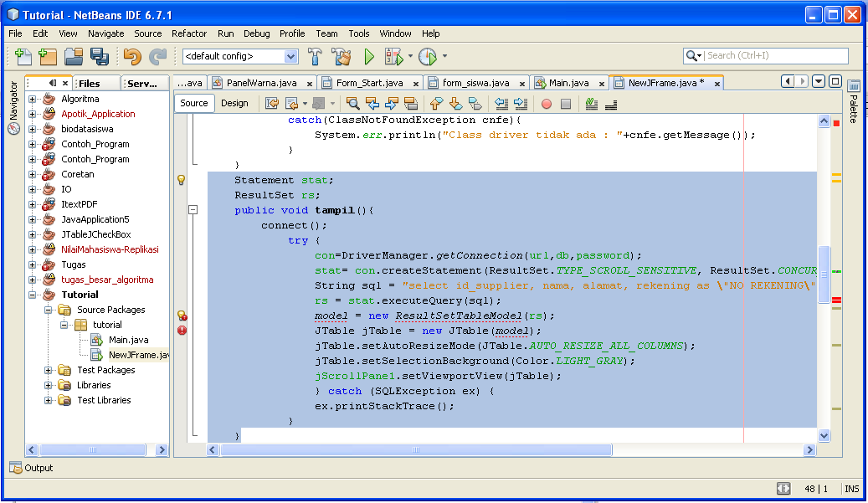Click the Find Next Occurrence icon
Viewport: 868px width, 503px height.
(x=392, y=104)
